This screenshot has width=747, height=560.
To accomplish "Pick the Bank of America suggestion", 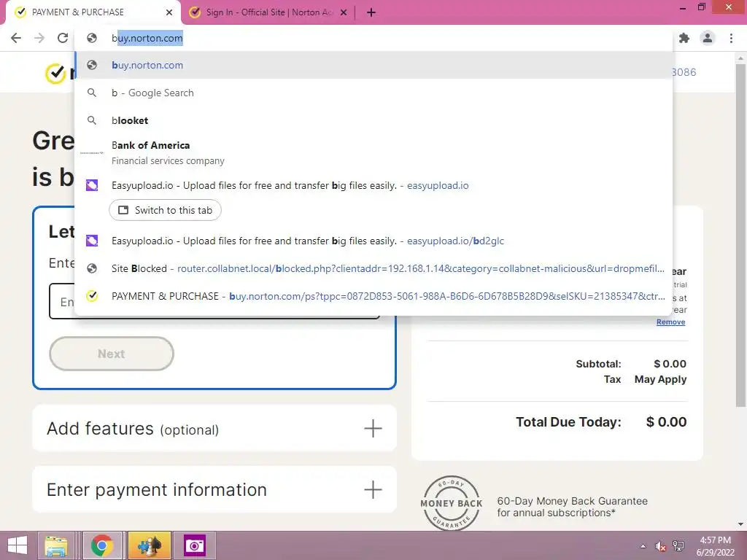I will [374, 153].
